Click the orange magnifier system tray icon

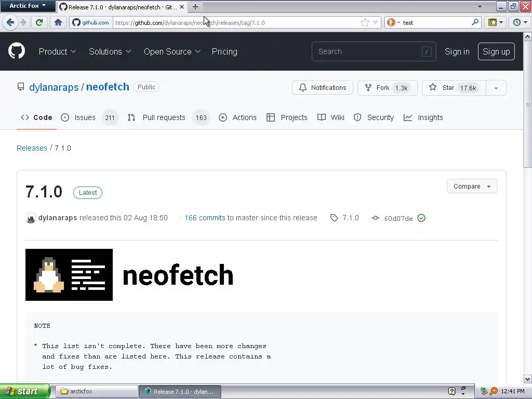494,391
